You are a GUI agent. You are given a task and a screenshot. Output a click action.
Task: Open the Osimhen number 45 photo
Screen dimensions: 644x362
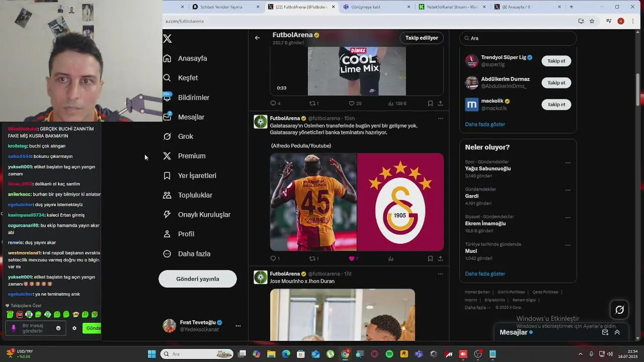313,202
